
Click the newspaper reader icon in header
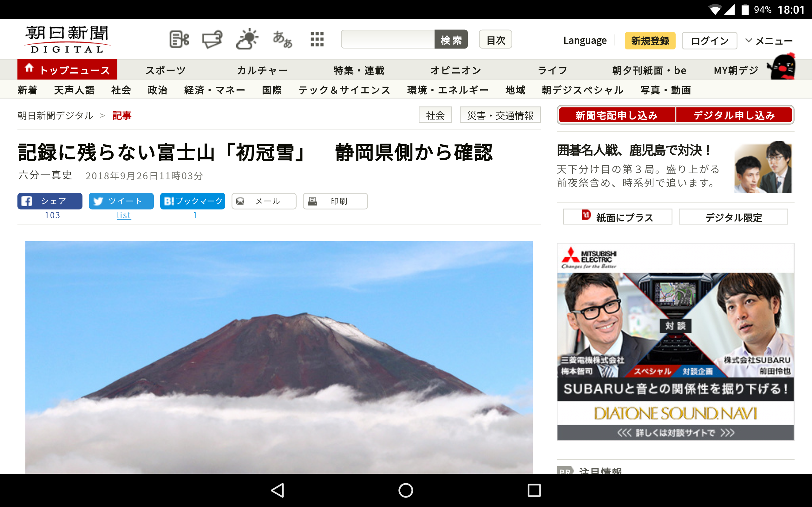179,40
